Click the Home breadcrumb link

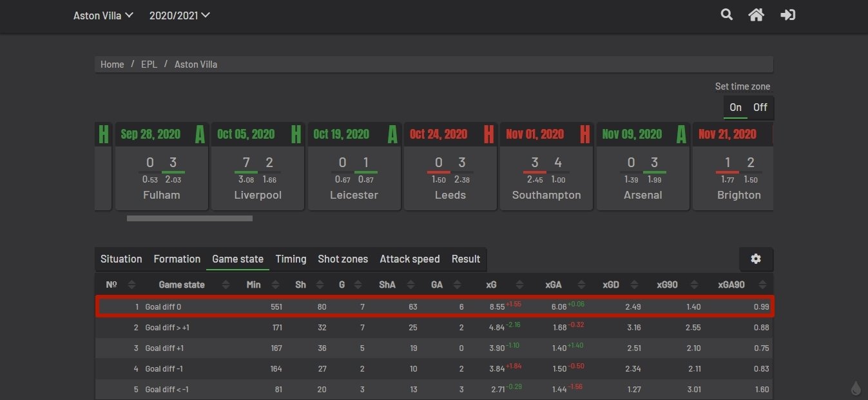[112, 65]
